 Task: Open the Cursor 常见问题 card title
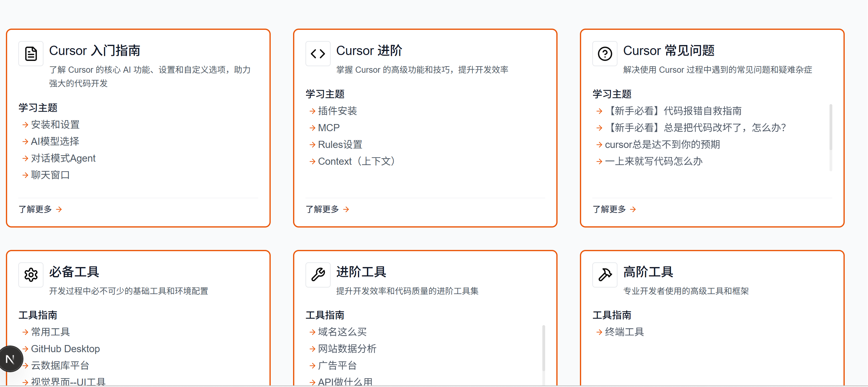pyautogui.click(x=668, y=51)
